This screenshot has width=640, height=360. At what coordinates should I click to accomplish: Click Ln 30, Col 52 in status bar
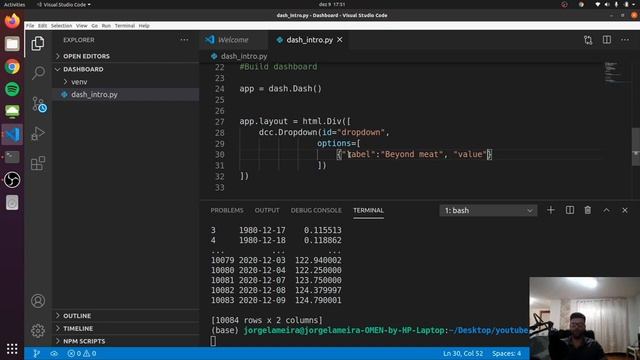point(463,353)
